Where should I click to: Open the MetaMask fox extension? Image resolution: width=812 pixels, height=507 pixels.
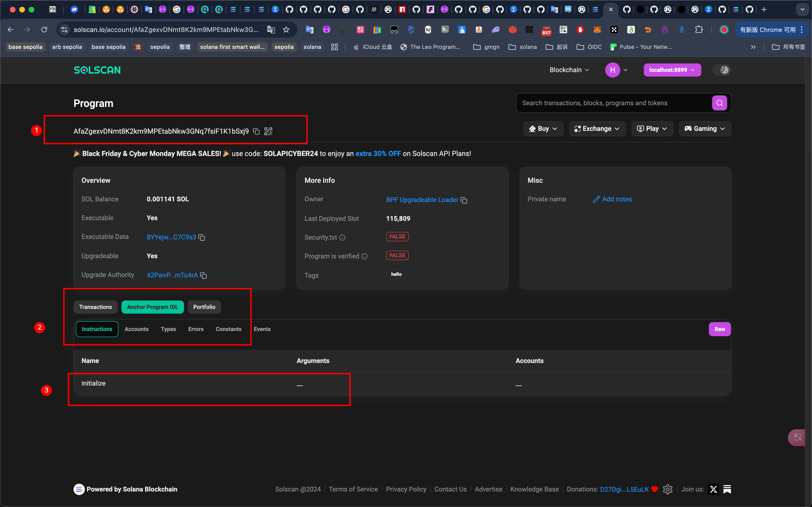[597, 30]
